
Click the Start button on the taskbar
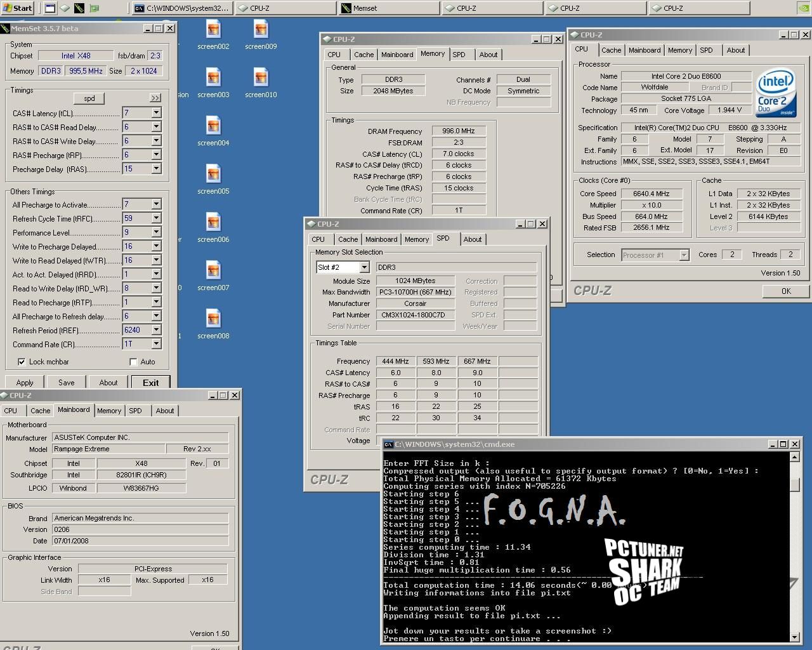pyautogui.click(x=18, y=8)
